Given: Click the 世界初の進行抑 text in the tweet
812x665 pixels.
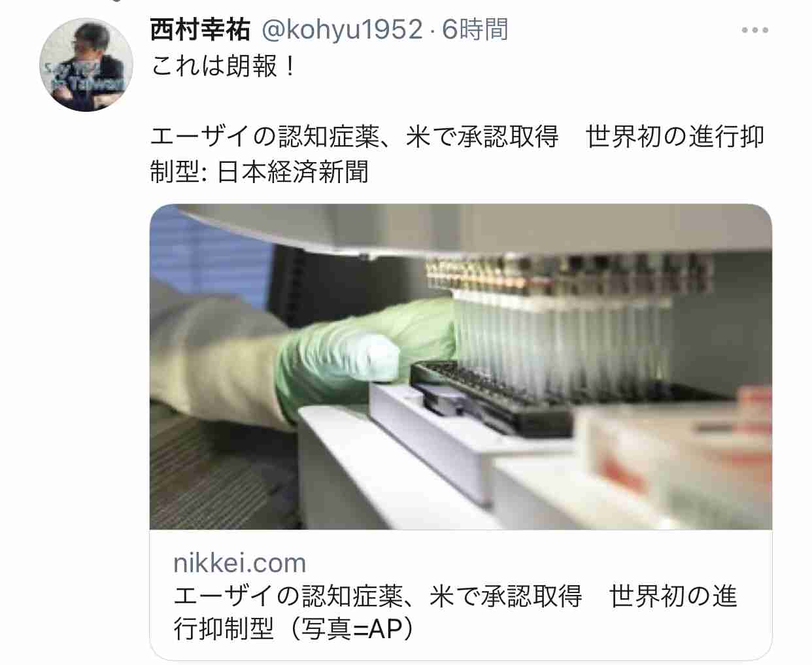Looking at the screenshot, I should 675,137.
